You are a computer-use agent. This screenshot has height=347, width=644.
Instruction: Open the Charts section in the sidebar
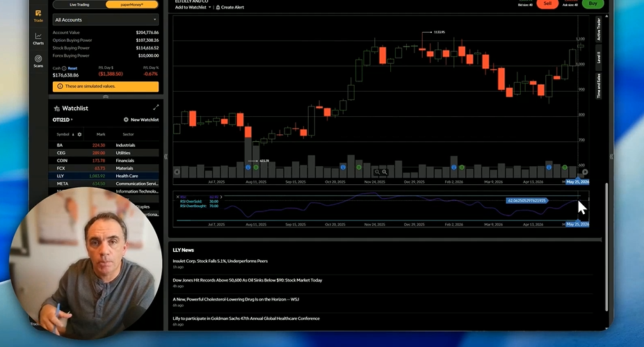coord(38,39)
